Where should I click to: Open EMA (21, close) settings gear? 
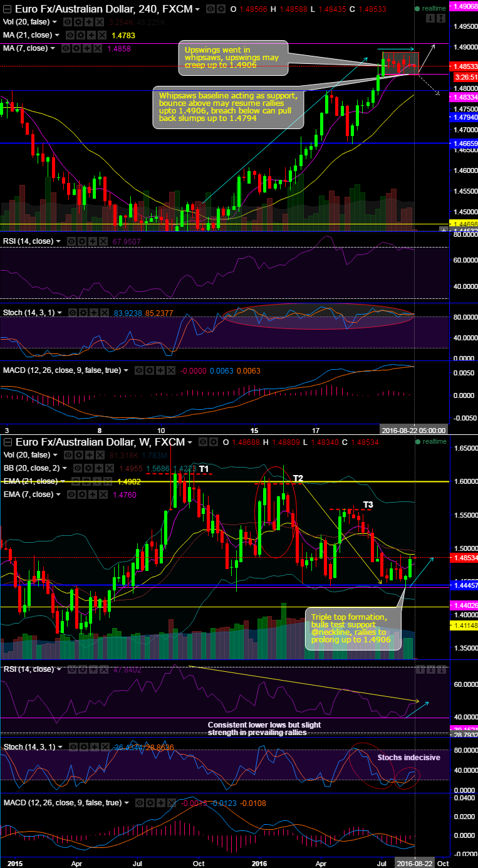pyautogui.click(x=86, y=481)
